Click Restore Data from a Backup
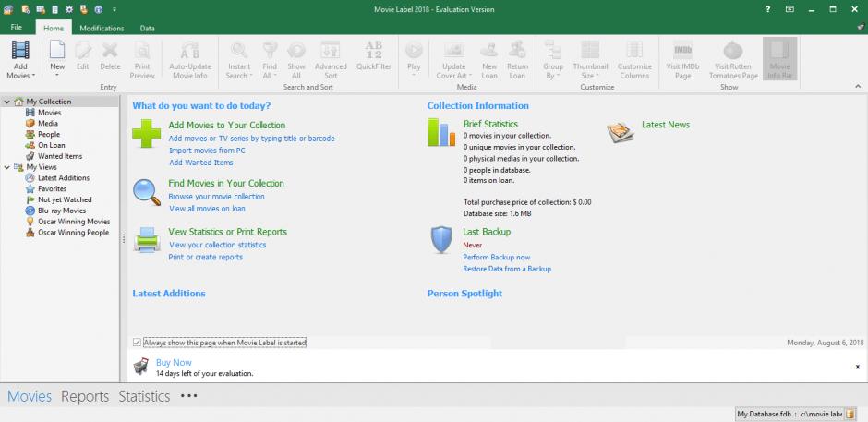This screenshot has width=868, height=422. coord(507,269)
